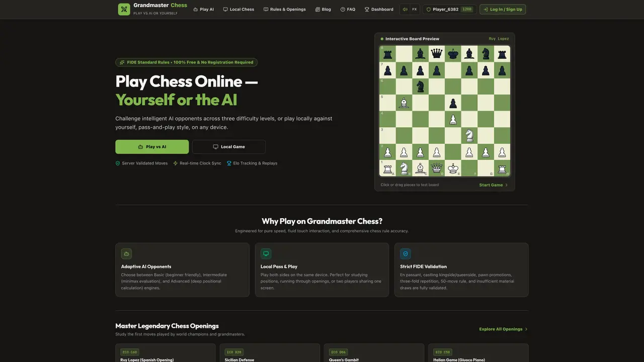Select the white knight on f3
Image resolution: width=644 pixels, height=362 pixels.
[469, 136]
